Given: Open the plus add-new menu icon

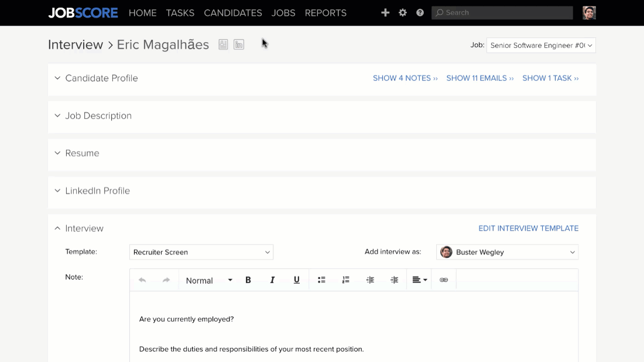Looking at the screenshot, I should pos(385,13).
